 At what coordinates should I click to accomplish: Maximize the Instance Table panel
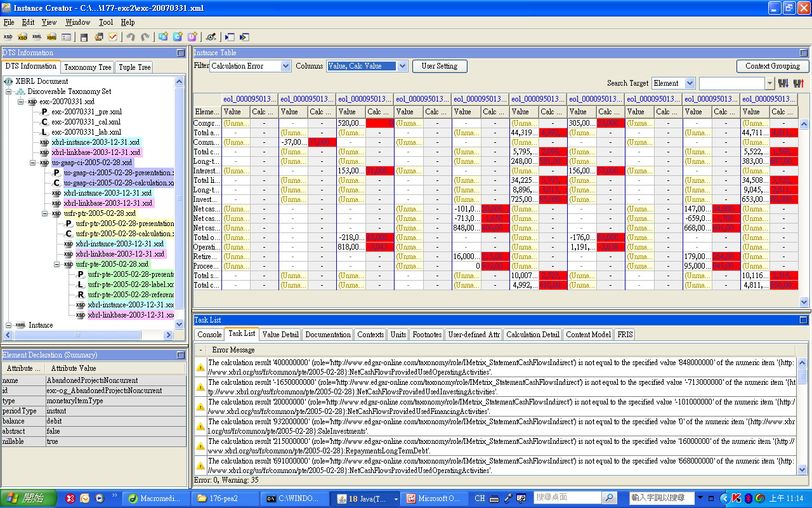coord(804,53)
